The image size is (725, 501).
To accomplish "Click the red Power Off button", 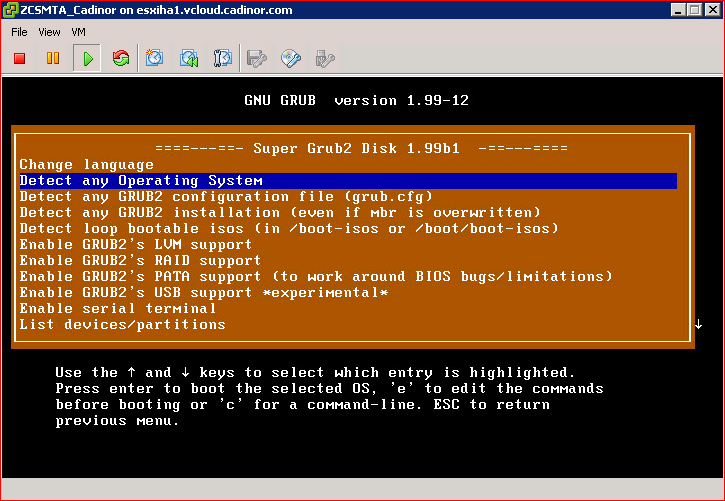I will click(19, 58).
